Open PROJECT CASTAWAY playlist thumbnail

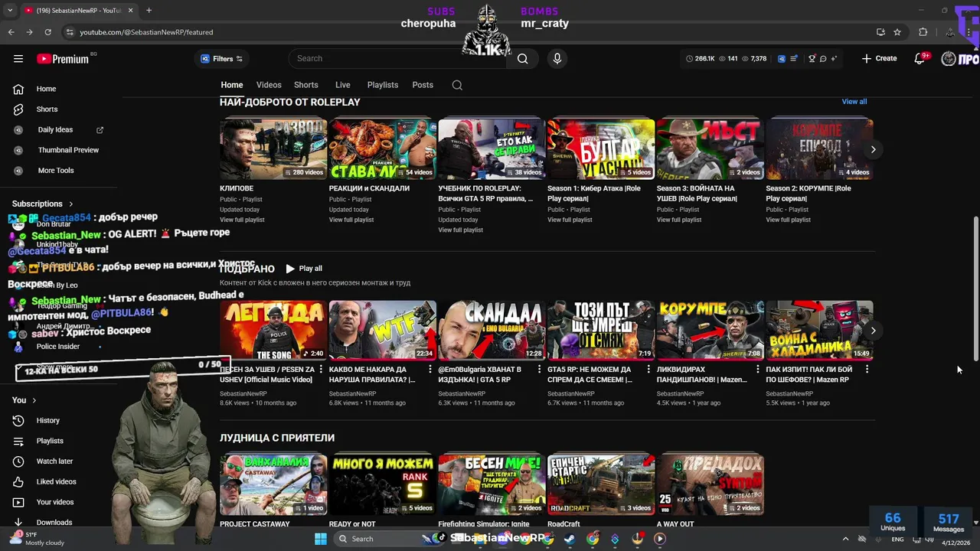pyautogui.click(x=273, y=484)
